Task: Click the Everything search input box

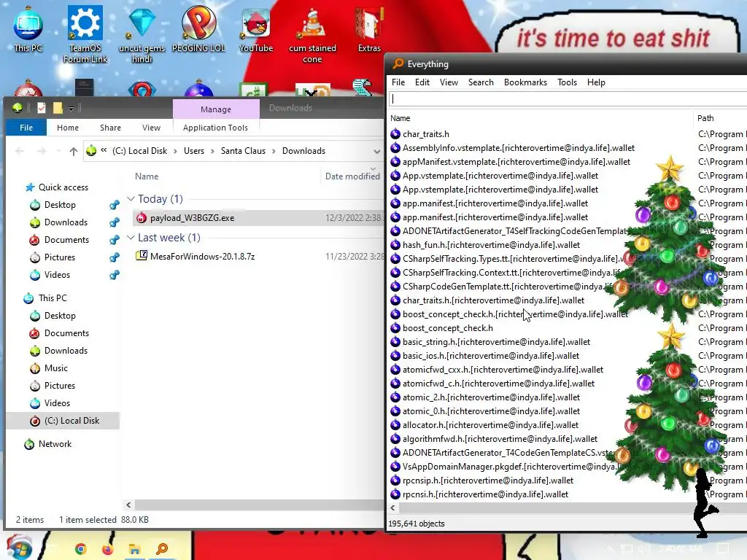Action: pyautogui.click(x=568, y=99)
